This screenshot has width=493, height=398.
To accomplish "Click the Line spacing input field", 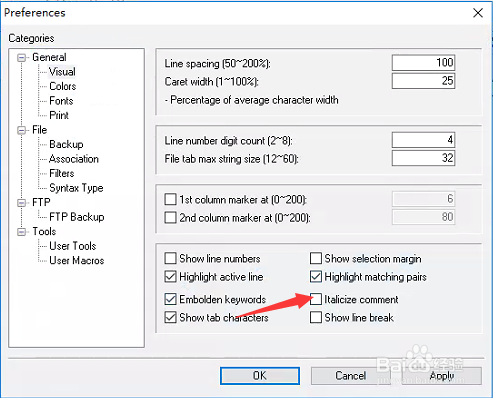I will click(x=423, y=63).
